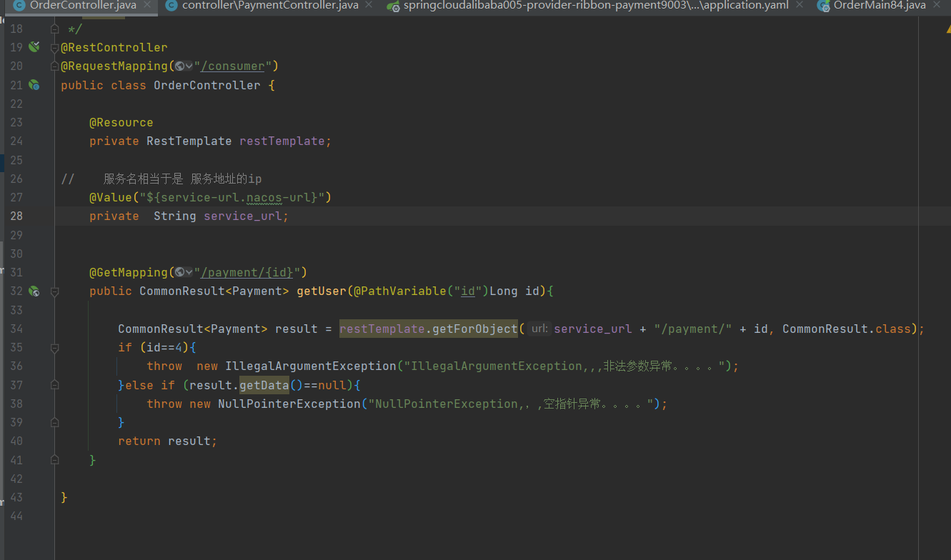Collapse getUser method using fold marker
Viewport: 951px width, 560px height.
coord(55,291)
